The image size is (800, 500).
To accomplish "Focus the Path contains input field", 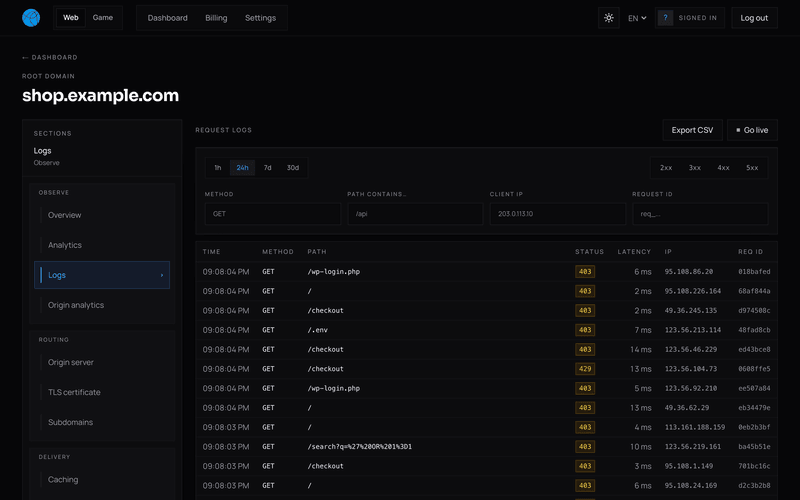I will 415,214.
